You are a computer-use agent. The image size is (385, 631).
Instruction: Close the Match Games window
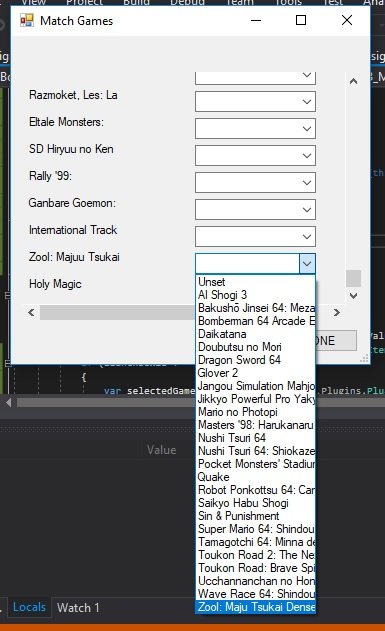pyautogui.click(x=347, y=20)
